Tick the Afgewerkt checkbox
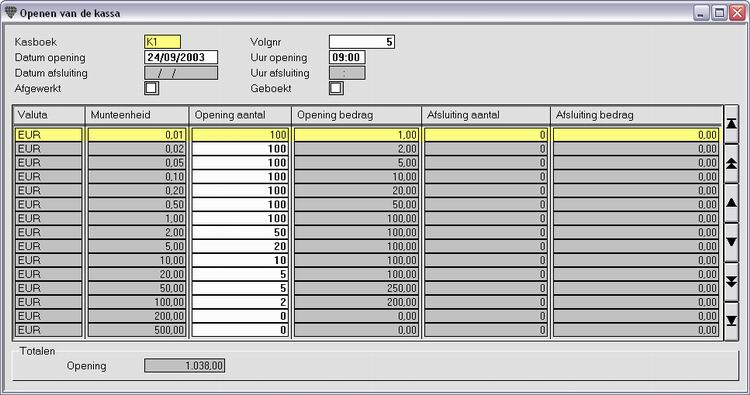This screenshot has width=750, height=395. tap(152, 88)
